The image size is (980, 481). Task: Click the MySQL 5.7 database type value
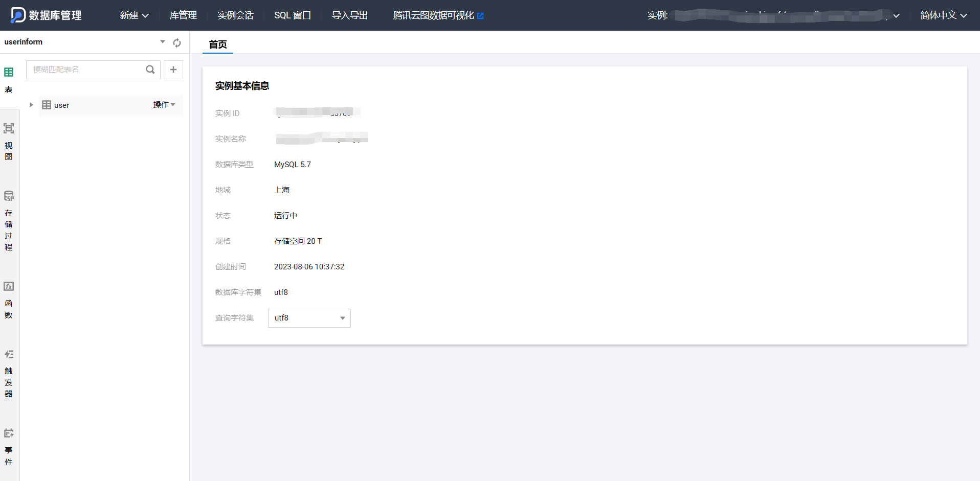(293, 165)
